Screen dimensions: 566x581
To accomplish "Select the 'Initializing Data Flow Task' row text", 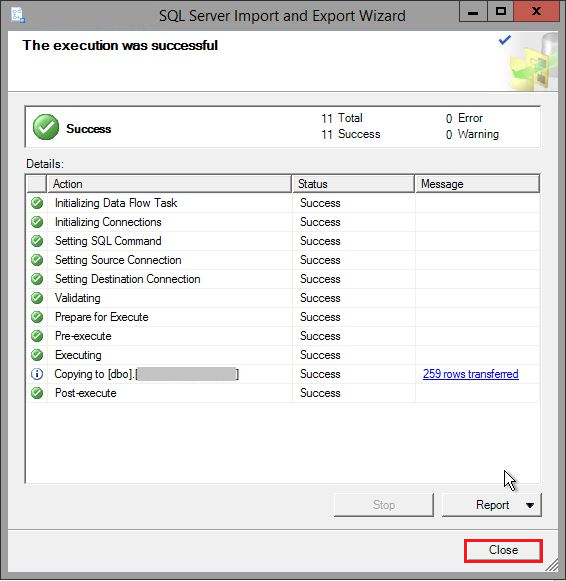I will [x=116, y=203].
